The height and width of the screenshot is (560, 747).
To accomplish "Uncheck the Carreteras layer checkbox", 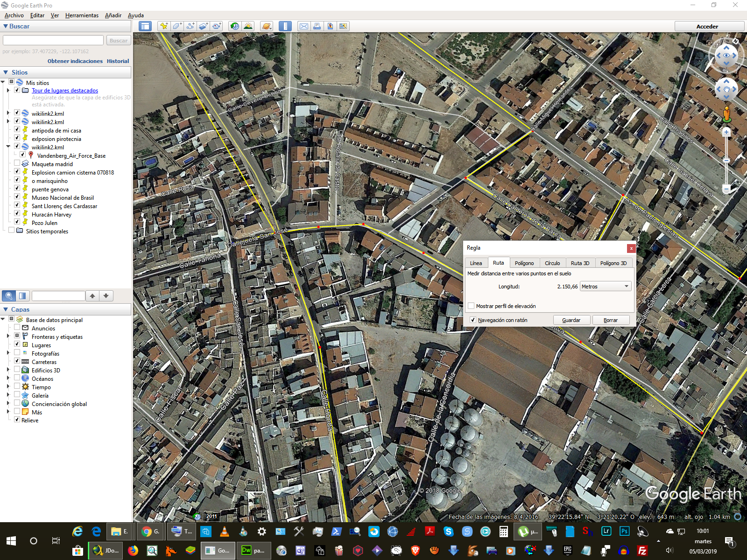I will pyautogui.click(x=17, y=362).
